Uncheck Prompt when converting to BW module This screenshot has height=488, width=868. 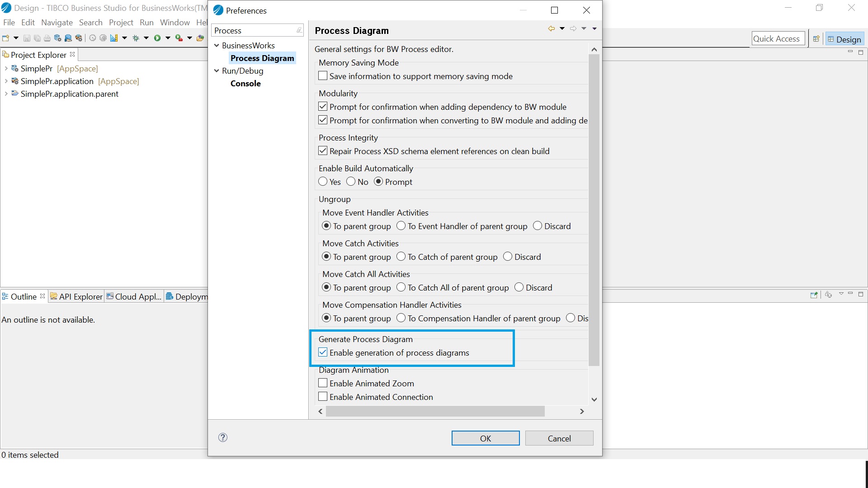[323, 120]
